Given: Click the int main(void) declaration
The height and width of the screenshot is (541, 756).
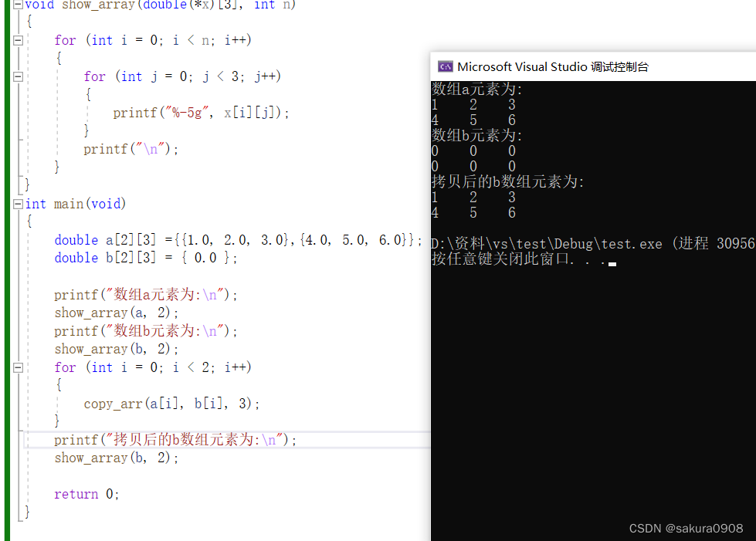Looking at the screenshot, I should click(x=76, y=204).
